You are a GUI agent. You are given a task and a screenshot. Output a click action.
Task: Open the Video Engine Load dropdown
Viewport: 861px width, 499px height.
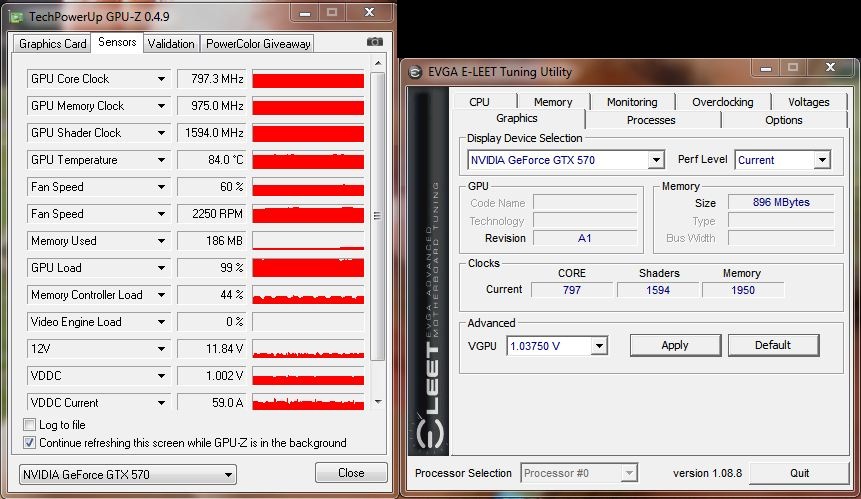click(x=161, y=322)
